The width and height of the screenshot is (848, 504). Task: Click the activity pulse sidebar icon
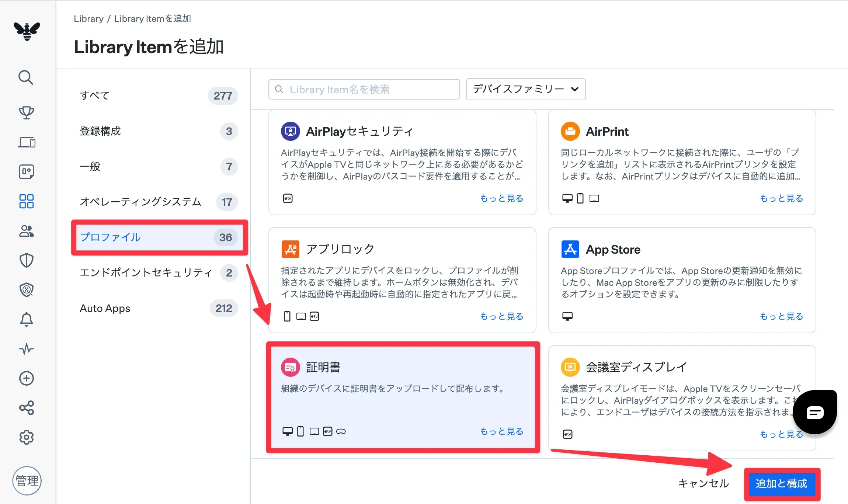26,349
